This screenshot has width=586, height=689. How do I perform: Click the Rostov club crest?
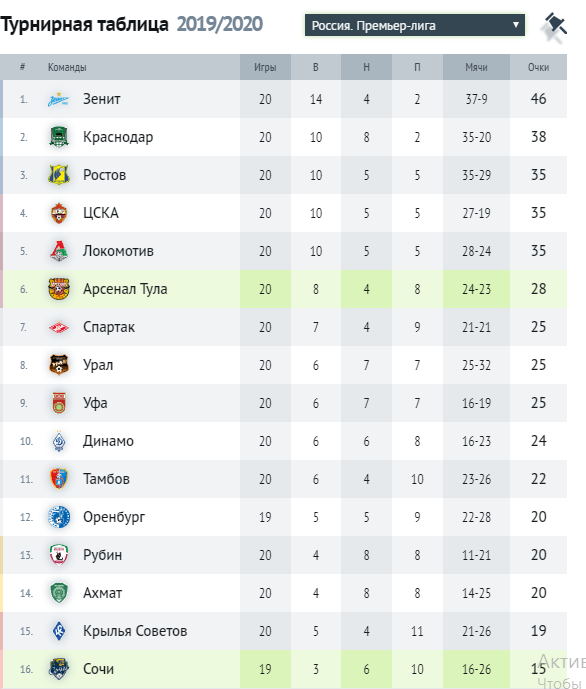[x=58, y=175]
